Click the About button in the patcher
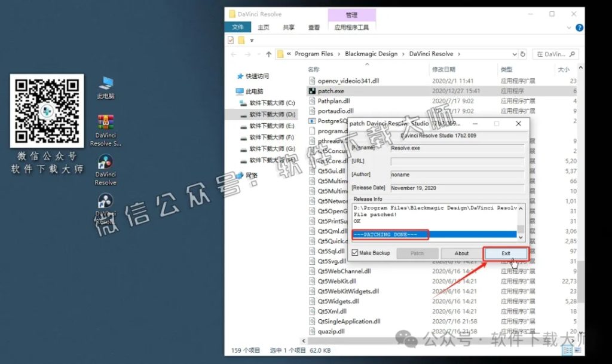The image size is (612, 364). pos(461,253)
